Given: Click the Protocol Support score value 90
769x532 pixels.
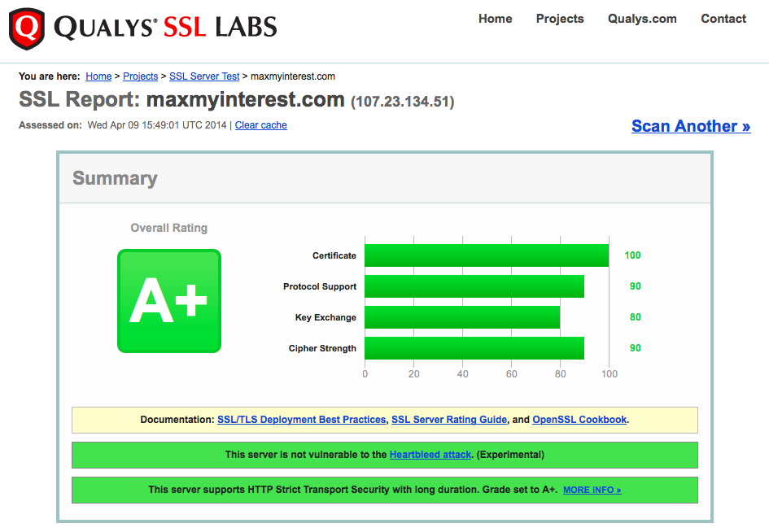Looking at the screenshot, I should click(635, 286).
